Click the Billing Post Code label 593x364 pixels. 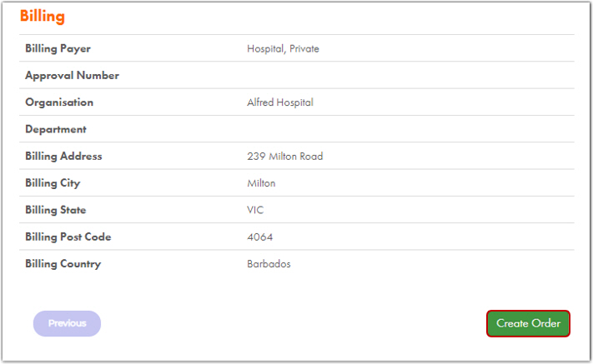click(68, 237)
